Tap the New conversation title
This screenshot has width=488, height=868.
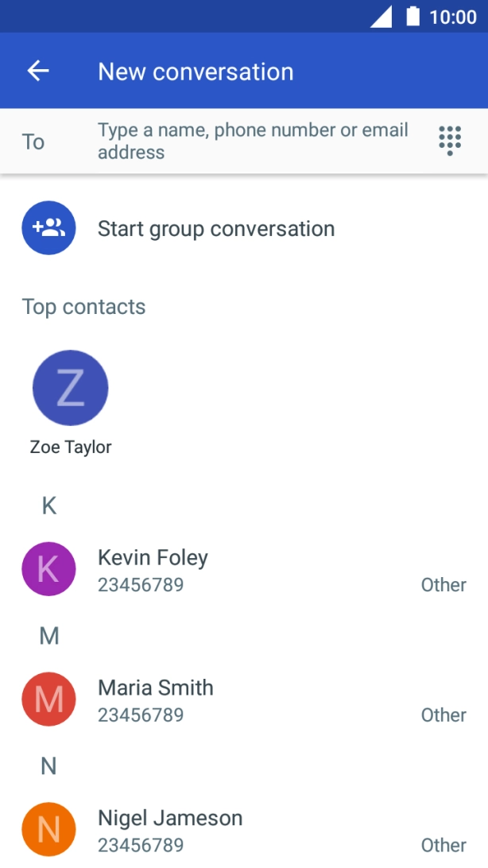[196, 72]
